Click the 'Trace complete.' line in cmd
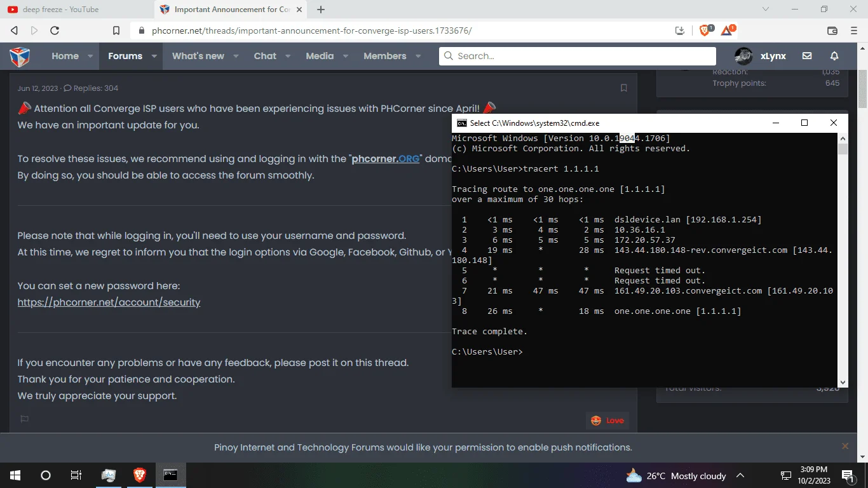 [x=489, y=332]
